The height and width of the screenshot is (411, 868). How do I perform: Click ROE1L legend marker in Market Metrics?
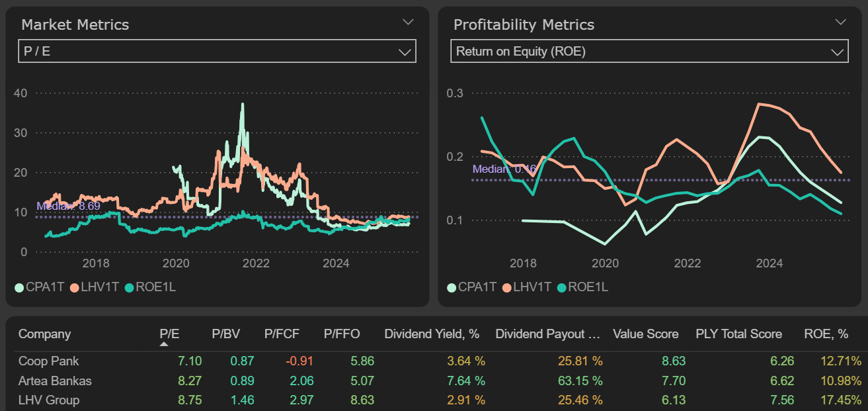(129, 287)
